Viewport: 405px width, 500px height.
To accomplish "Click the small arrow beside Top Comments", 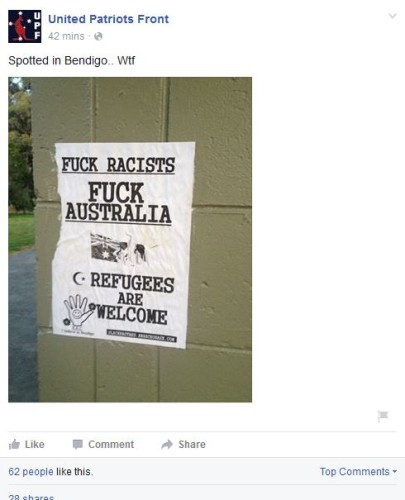I will click(395, 472).
